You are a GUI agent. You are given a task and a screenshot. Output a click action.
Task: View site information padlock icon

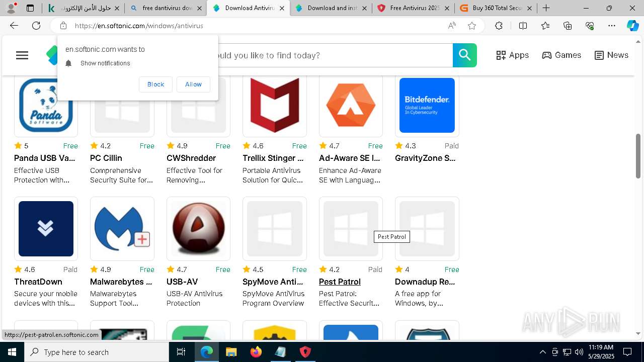coord(63,26)
